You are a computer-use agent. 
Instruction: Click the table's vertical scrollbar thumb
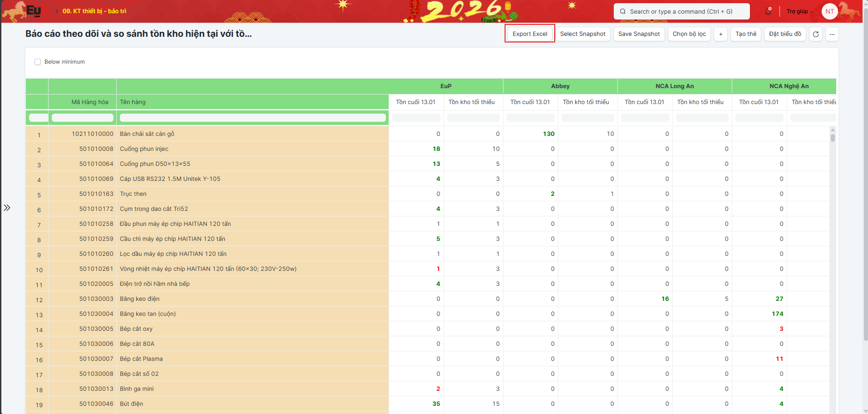833,138
